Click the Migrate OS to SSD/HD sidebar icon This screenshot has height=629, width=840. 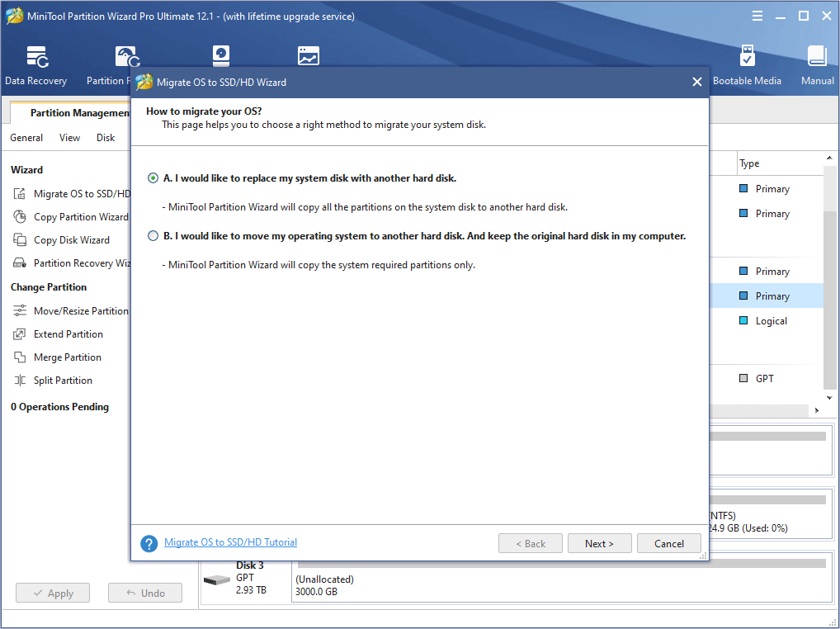pos(19,194)
